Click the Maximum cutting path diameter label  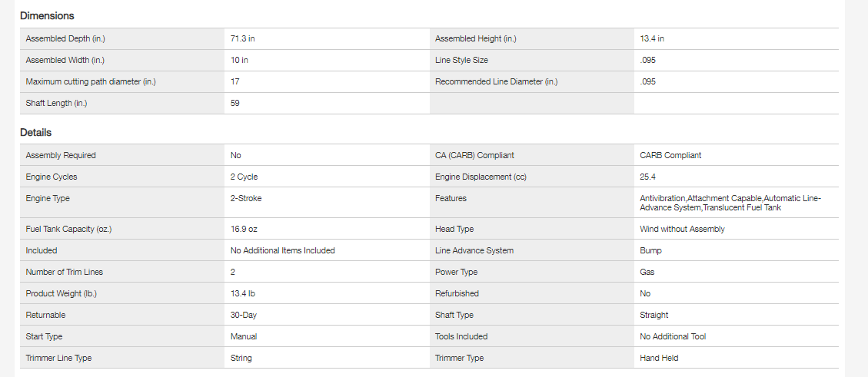[x=85, y=82]
